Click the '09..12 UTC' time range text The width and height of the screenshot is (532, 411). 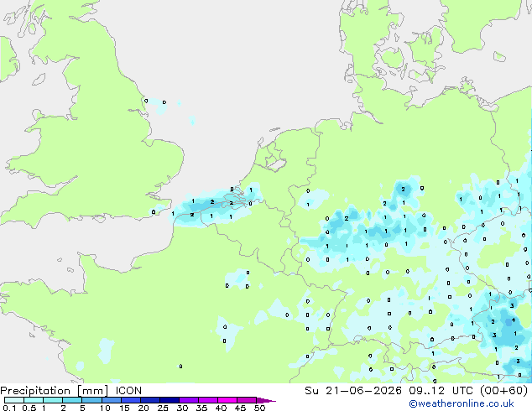441,391
